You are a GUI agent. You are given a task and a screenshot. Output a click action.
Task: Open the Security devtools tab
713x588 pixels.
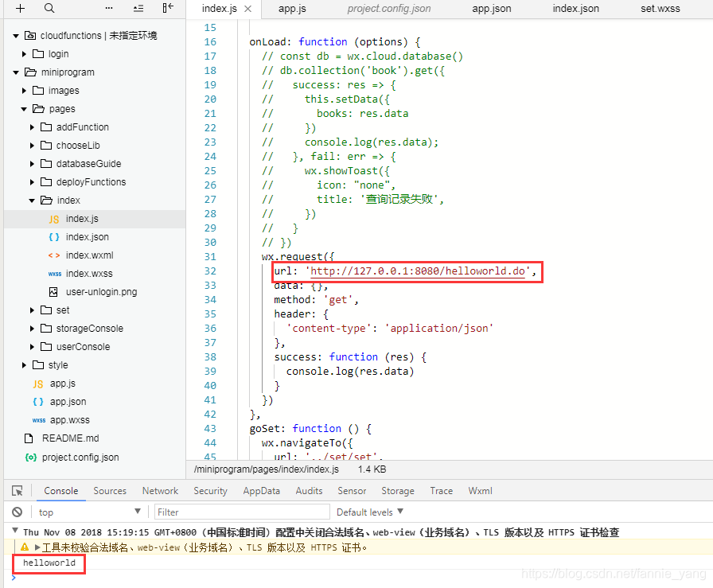click(210, 491)
